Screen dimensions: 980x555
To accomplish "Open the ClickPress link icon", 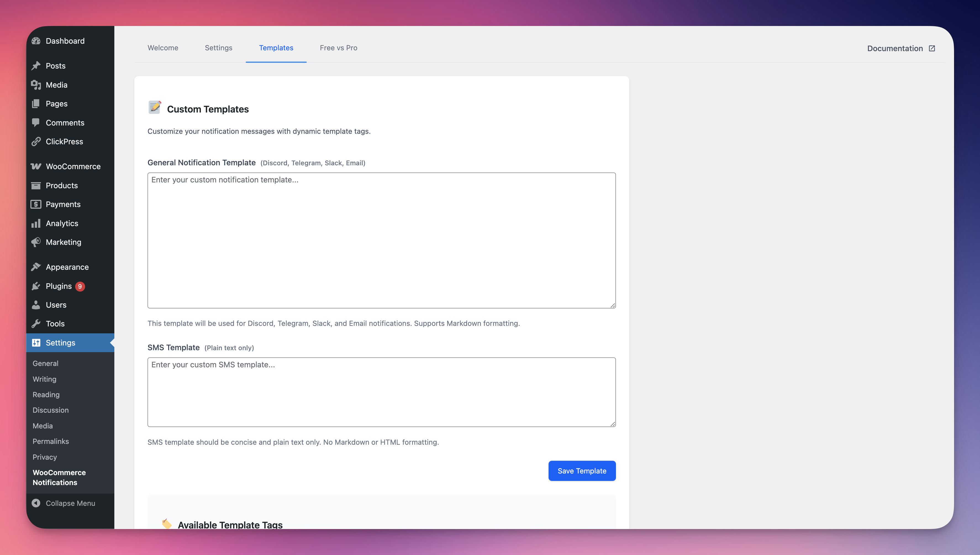I will [x=36, y=142].
